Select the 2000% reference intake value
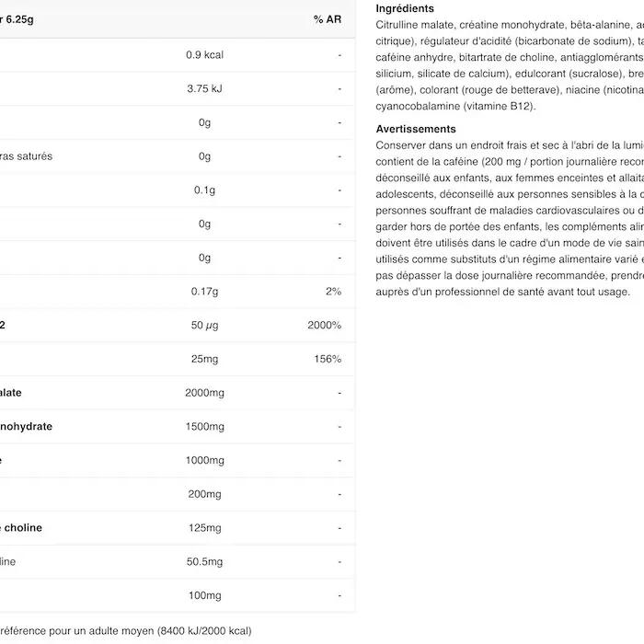 click(x=325, y=326)
